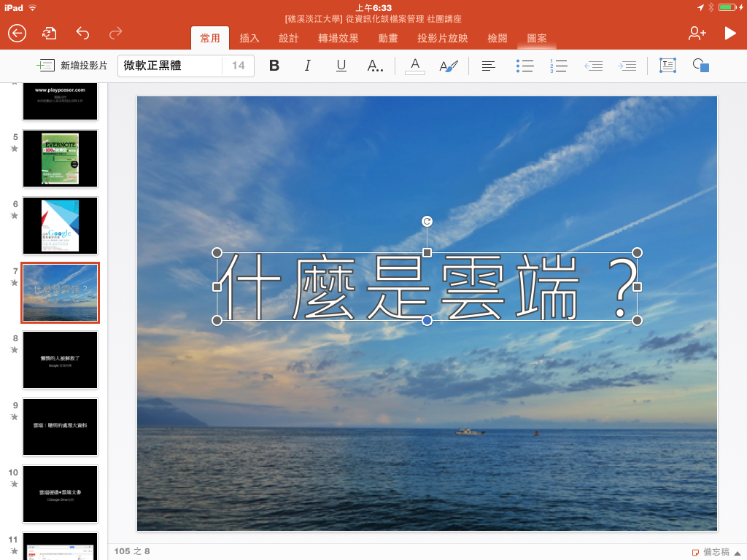Image resolution: width=747 pixels, height=560 pixels.
Task: Select slide 9 thumbnail
Action: [60, 427]
